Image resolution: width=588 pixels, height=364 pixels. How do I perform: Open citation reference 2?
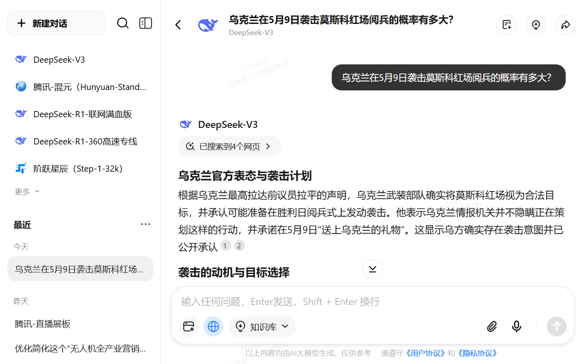(239, 246)
